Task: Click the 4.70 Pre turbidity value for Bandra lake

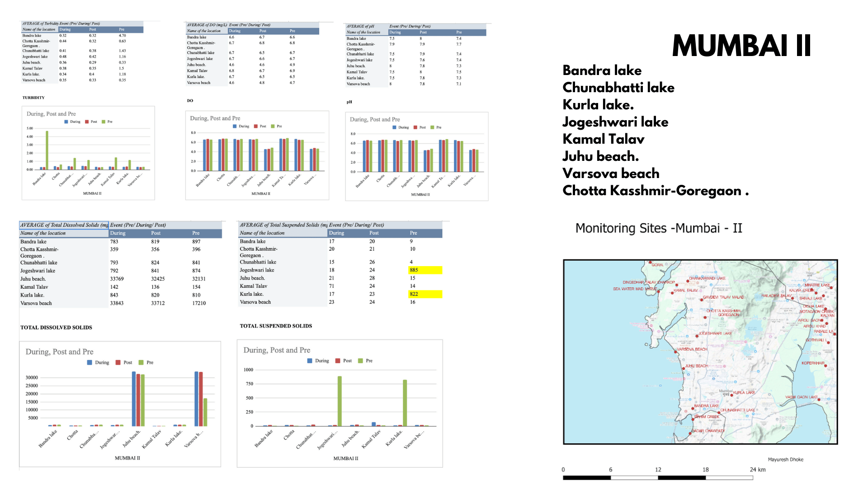Action: click(123, 35)
